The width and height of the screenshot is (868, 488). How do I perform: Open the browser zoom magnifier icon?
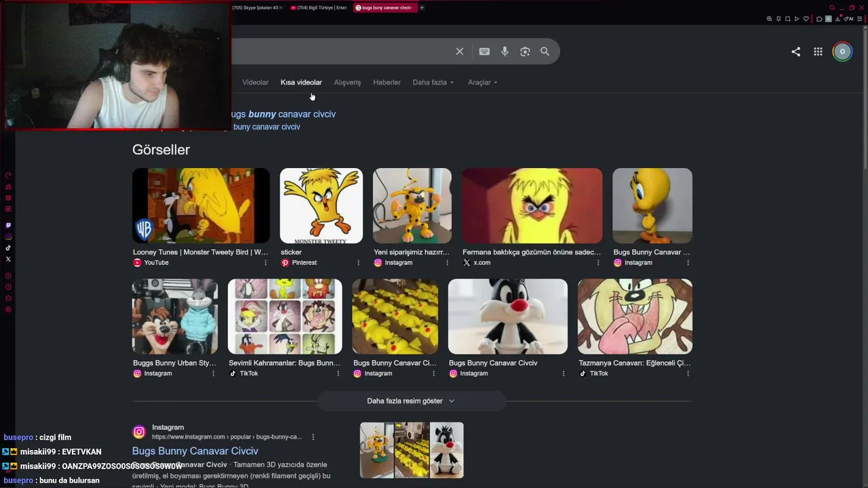coord(769,19)
